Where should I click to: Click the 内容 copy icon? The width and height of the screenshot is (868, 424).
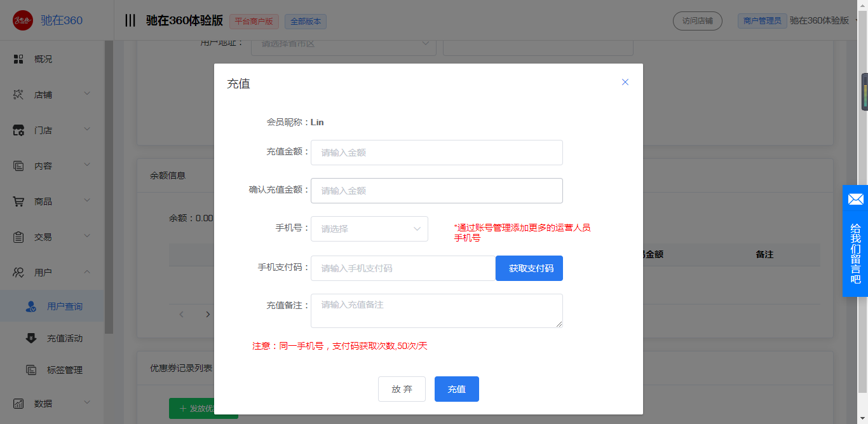tap(18, 166)
